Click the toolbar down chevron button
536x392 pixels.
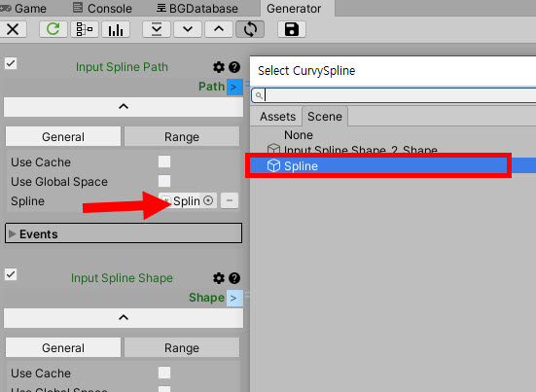(x=188, y=29)
